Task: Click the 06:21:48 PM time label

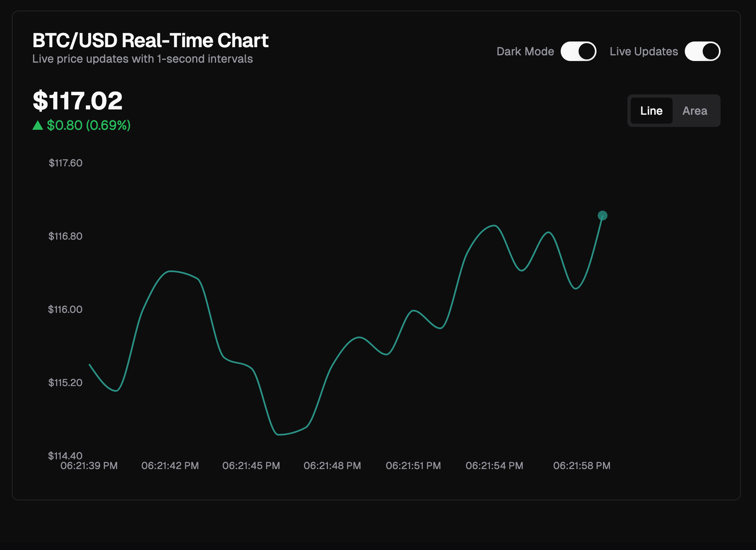Action: pos(332,465)
